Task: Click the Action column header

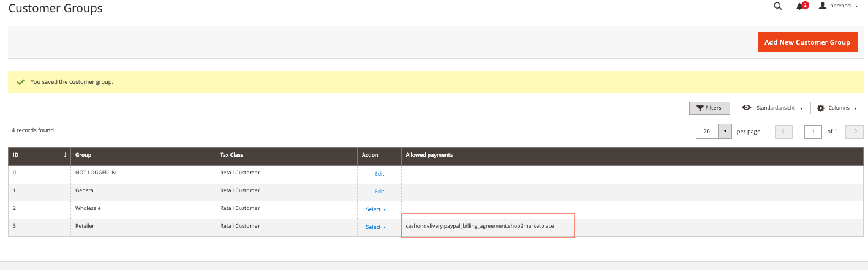Action: pyautogui.click(x=379, y=156)
